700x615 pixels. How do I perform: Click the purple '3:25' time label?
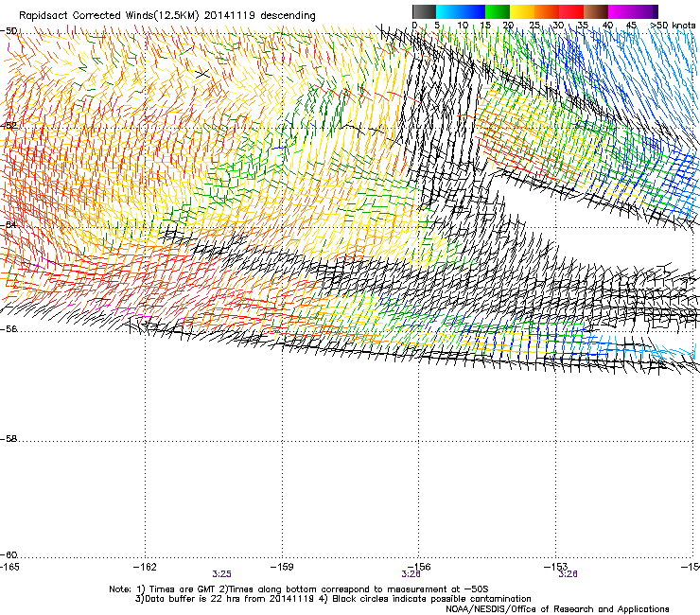point(222,574)
